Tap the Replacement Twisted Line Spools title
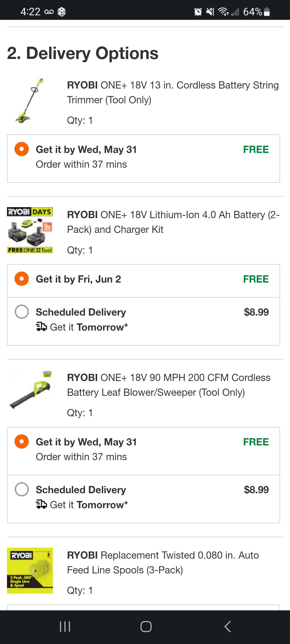This screenshot has width=290, height=644. [163, 562]
